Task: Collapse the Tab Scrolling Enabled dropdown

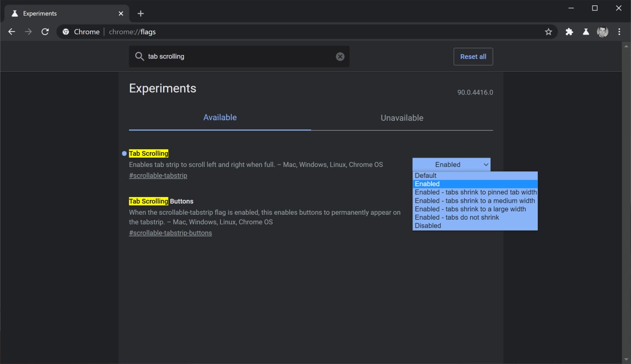Action: 452,165
